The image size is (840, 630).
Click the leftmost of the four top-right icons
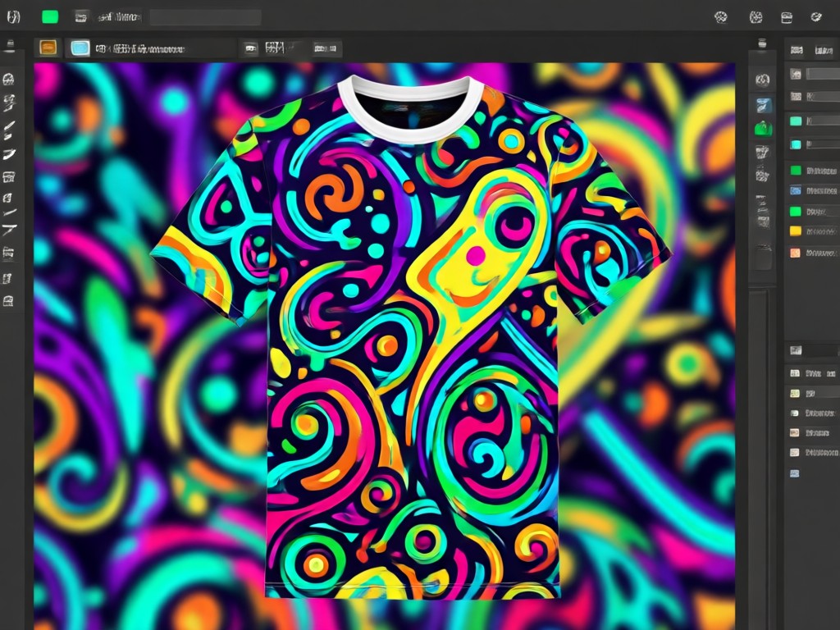click(x=721, y=18)
